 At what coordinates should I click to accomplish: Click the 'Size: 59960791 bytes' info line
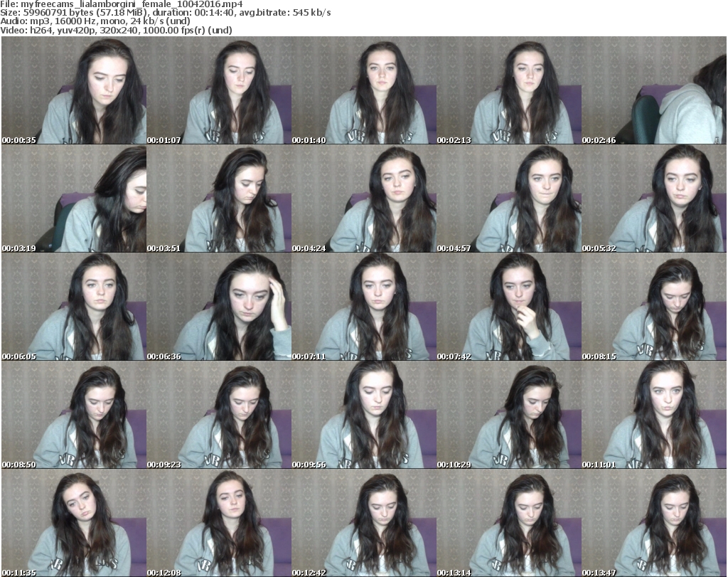pos(166,13)
